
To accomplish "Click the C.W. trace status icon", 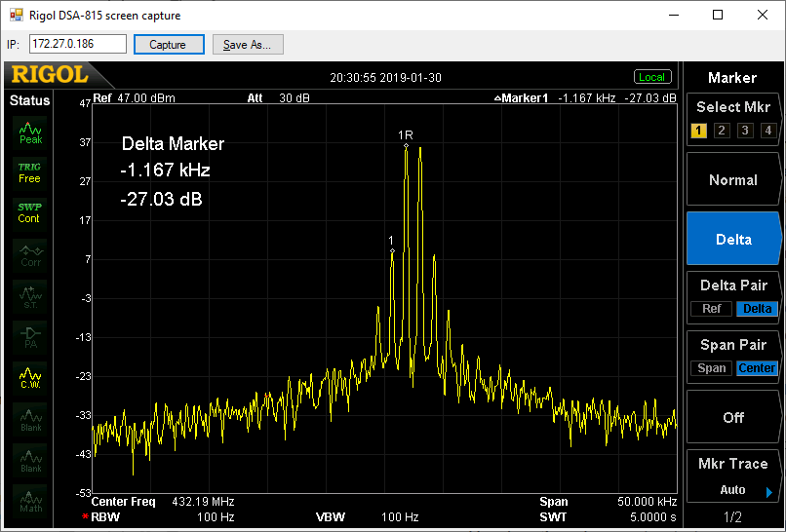I will pyautogui.click(x=30, y=378).
